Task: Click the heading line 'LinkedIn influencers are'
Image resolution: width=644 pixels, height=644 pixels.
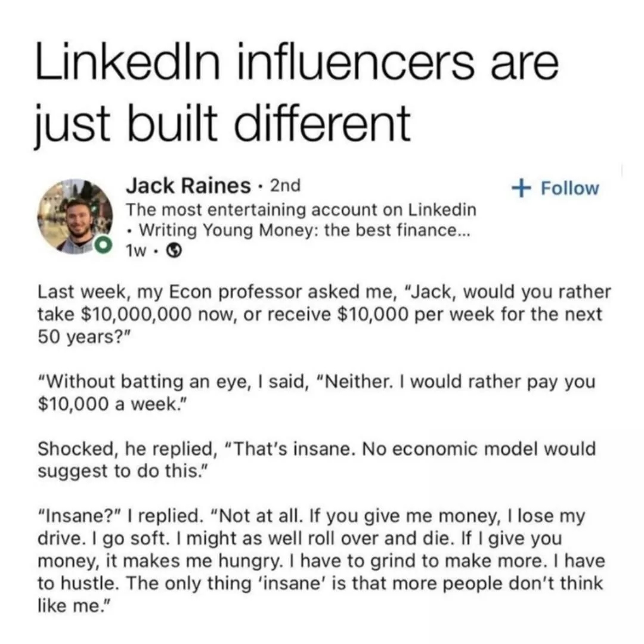Action: (x=298, y=63)
